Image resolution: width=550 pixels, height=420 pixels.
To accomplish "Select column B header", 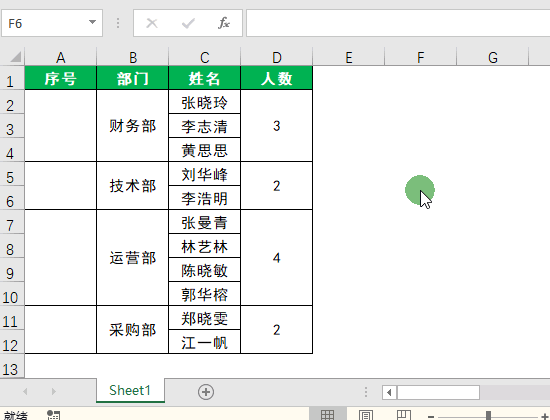I will tap(133, 57).
